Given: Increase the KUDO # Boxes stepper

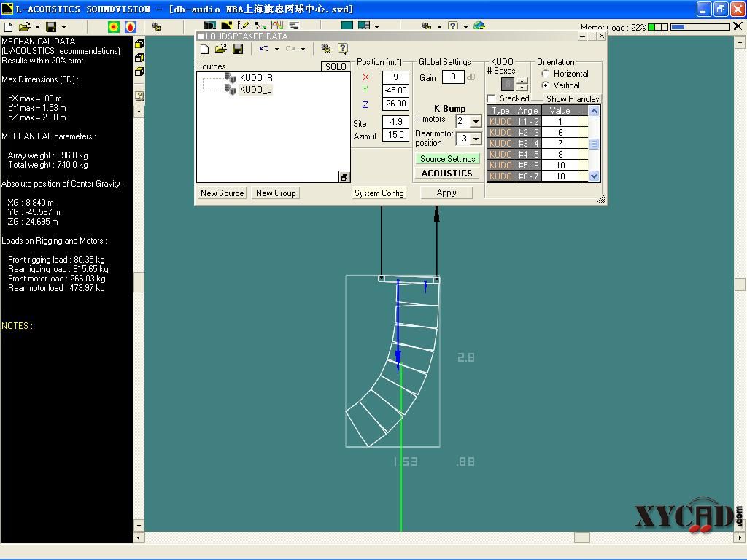Looking at the screenshot, I should click(x=522, y=81).
